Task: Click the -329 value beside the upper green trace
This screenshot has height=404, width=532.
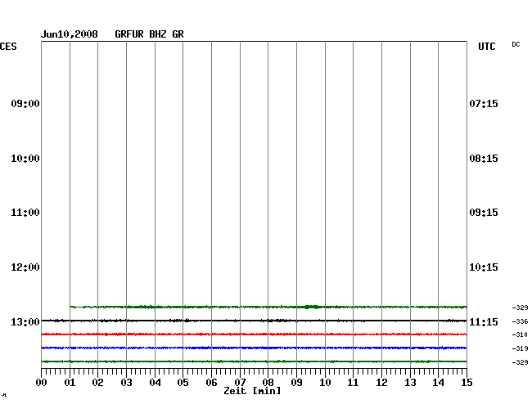Action: [x=520, y=307]
